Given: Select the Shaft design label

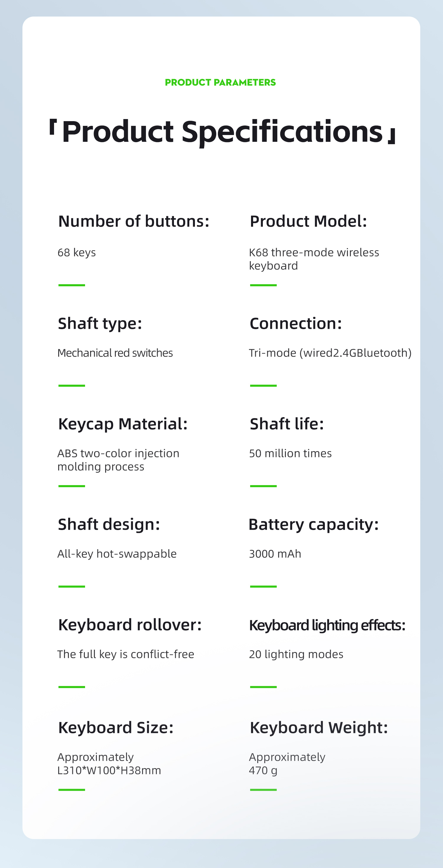Looking at the screenshot, I should [109, 524].
